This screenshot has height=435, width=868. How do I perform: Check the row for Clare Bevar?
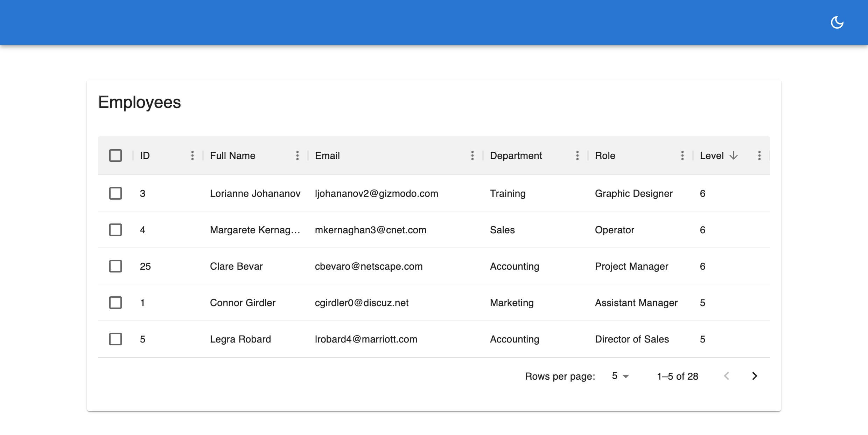[x=115, y=266]
